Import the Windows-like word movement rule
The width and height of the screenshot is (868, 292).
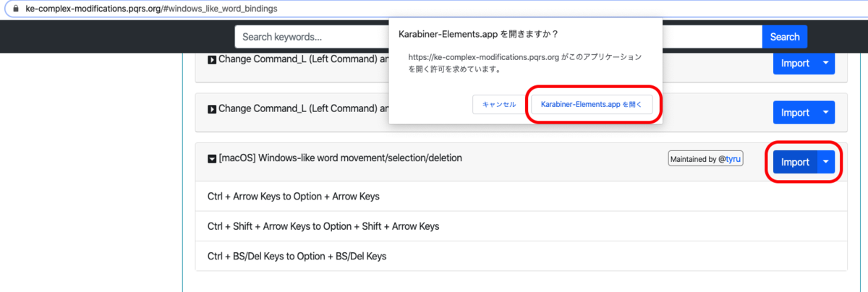click(795, 162)
